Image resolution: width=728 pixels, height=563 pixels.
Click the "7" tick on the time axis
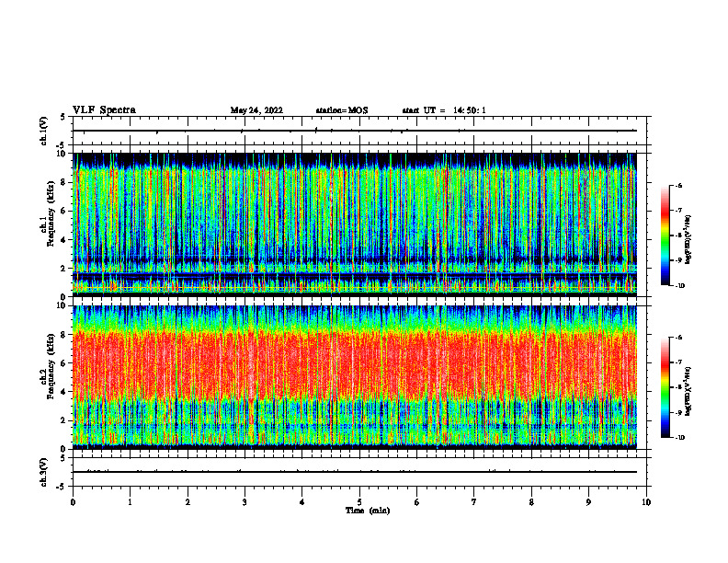click(474, 502)
